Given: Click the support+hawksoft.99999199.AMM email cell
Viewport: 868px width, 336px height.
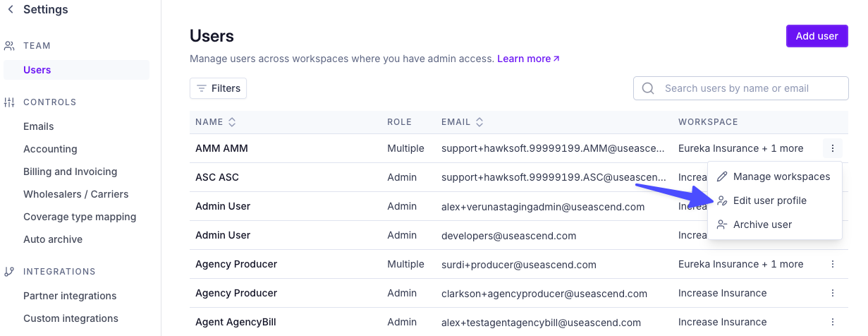Looking at the screenshot, I should coord(553,148).
